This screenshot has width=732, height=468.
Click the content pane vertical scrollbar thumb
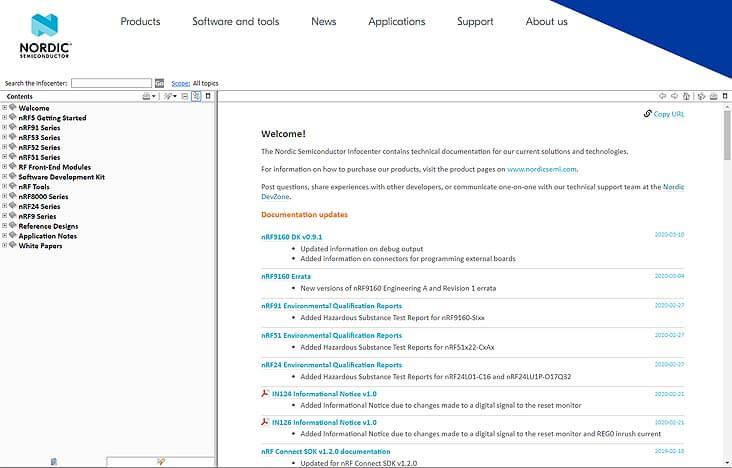727,135
